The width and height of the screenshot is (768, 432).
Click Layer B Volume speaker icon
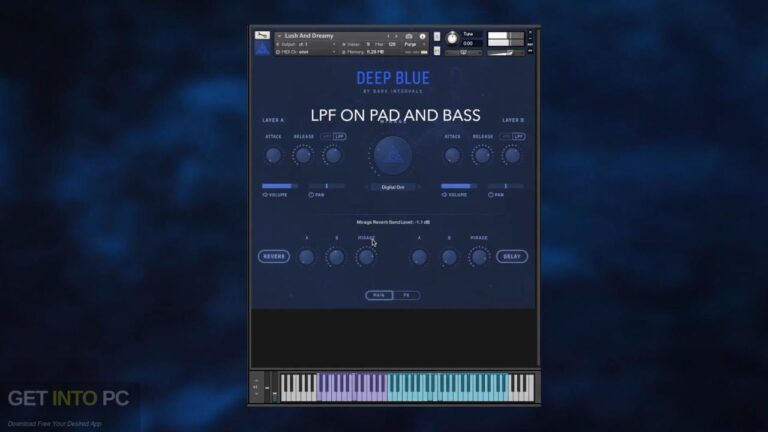tap(444, 195)
